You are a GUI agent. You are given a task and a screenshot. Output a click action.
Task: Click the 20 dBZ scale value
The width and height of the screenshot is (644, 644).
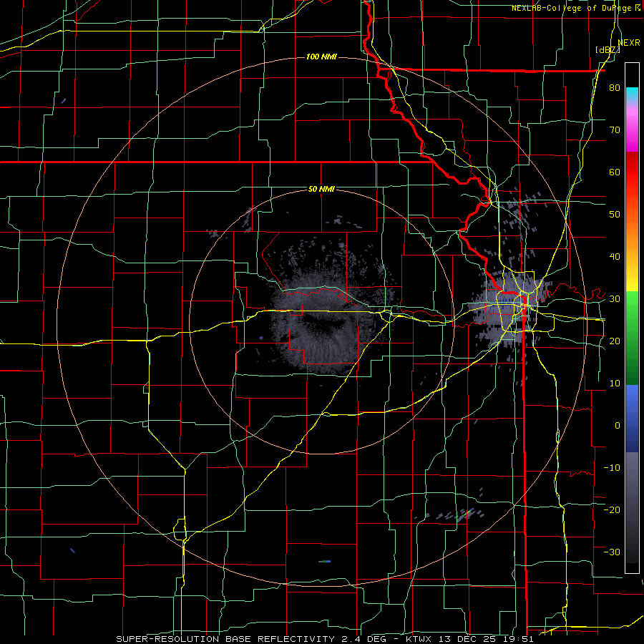coord(615,341)
